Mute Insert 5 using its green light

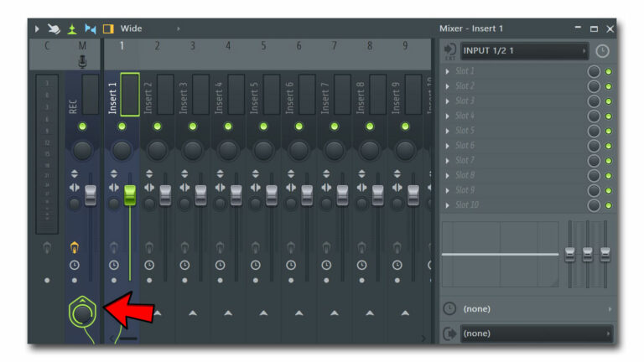[x=263, y=127]
